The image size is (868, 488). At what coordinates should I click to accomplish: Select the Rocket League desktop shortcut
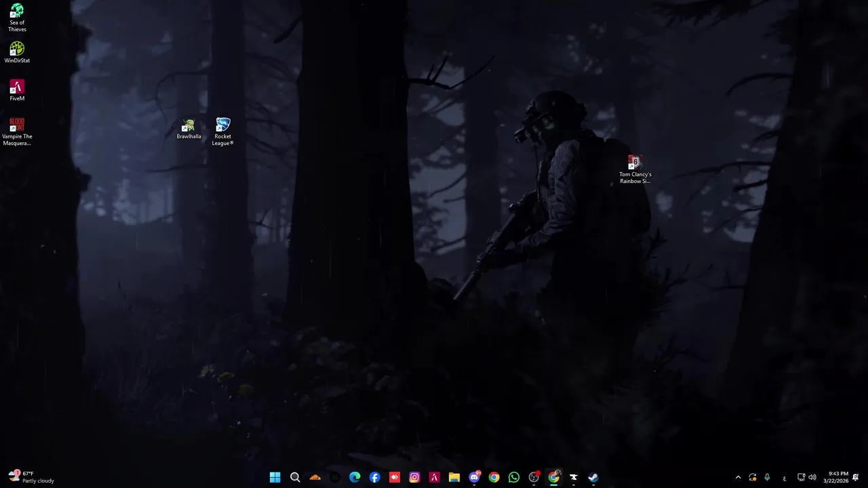[x=222, y=132]
